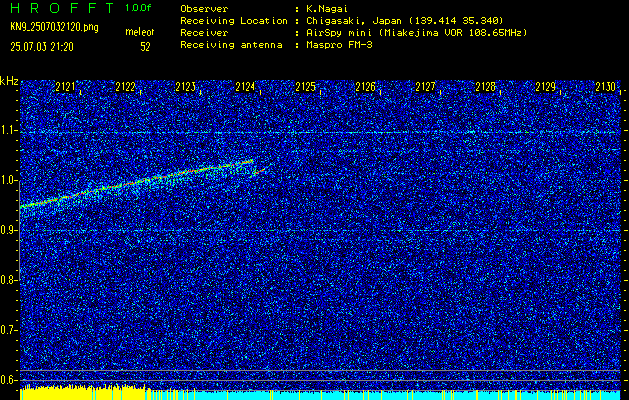Viewport: 629px width, 400px height.
Task: Click Maspro FM-3 antenna text
Action: point(339,45)
